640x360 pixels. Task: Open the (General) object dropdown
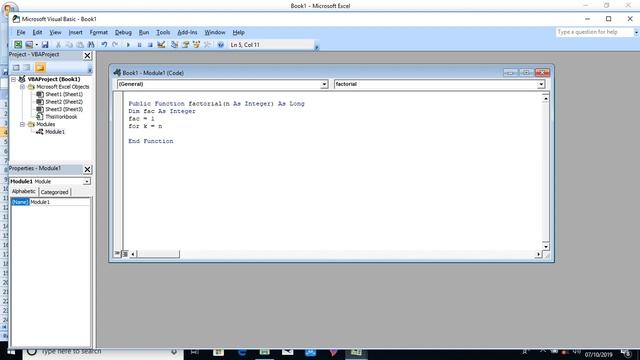point(324,84)
